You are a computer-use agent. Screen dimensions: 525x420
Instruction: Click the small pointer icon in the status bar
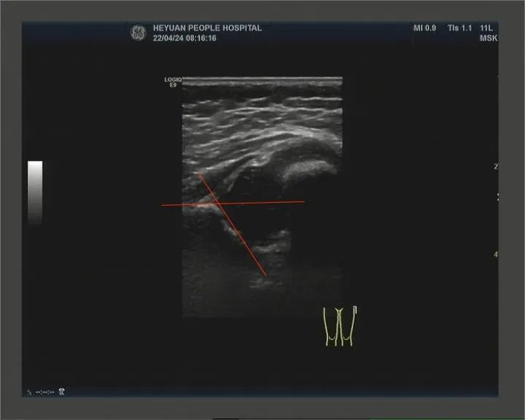(30, 392)
